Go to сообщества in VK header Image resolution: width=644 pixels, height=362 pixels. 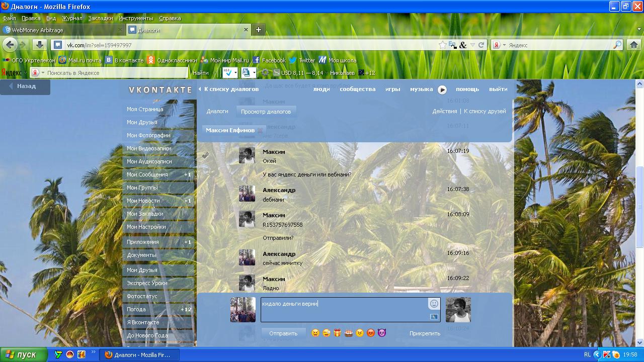357,89
